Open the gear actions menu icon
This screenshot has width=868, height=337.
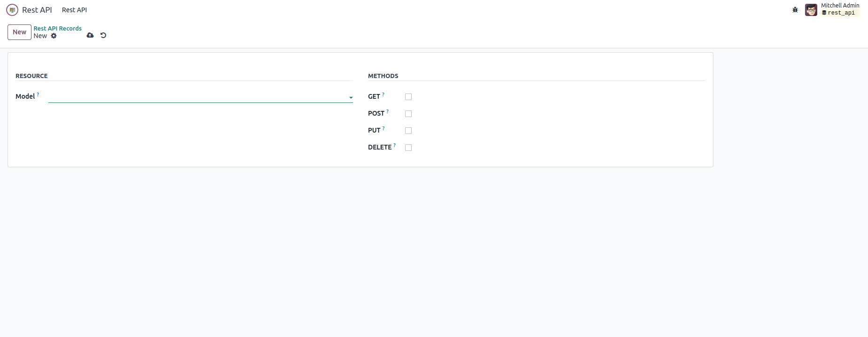[x=54, y=36]
